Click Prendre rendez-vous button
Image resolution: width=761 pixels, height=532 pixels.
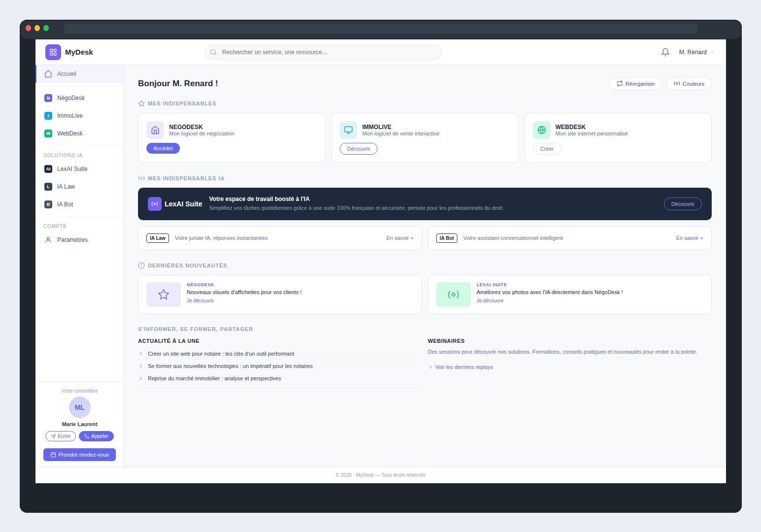80,455
